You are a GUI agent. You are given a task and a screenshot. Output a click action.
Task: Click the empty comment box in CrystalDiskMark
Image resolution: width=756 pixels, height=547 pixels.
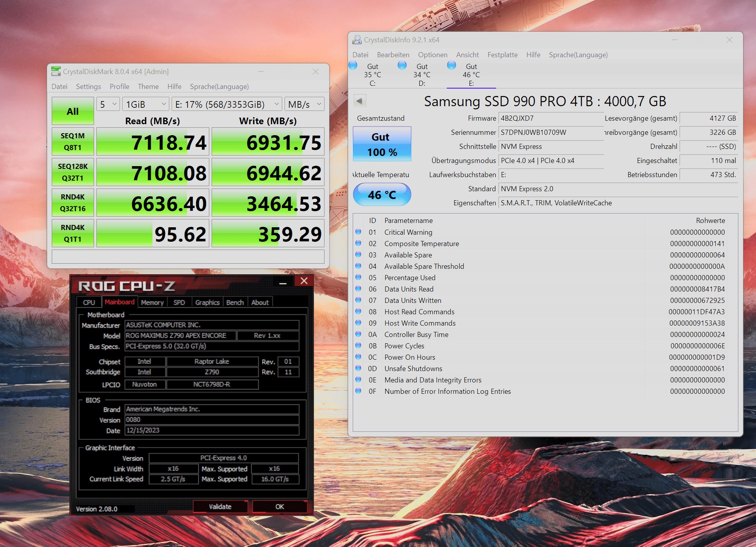188,257
